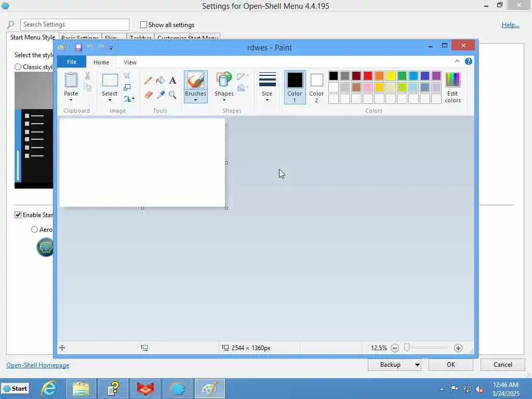
Task: Open Paint Help question mark icon
Action: [x=469, y=61]
